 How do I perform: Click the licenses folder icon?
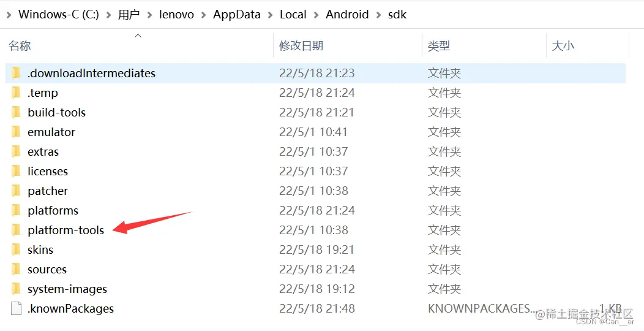16,171
